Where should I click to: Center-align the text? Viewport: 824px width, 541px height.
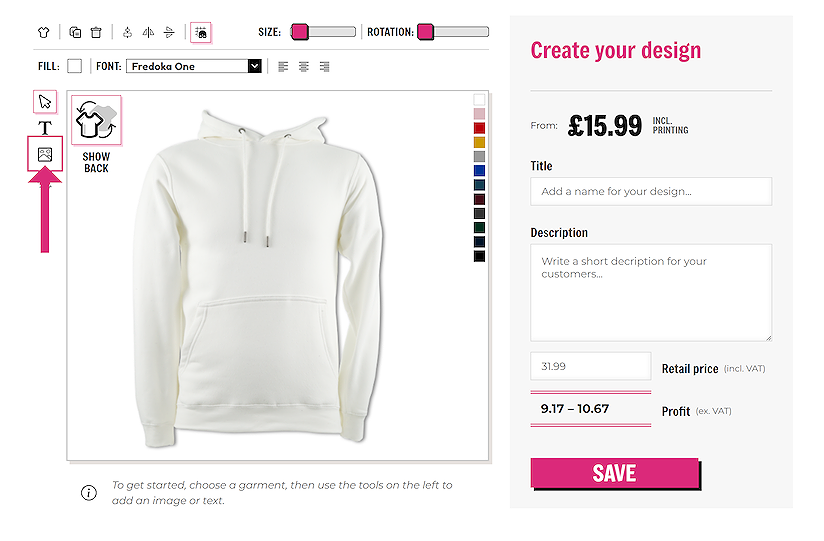(304, 67)
